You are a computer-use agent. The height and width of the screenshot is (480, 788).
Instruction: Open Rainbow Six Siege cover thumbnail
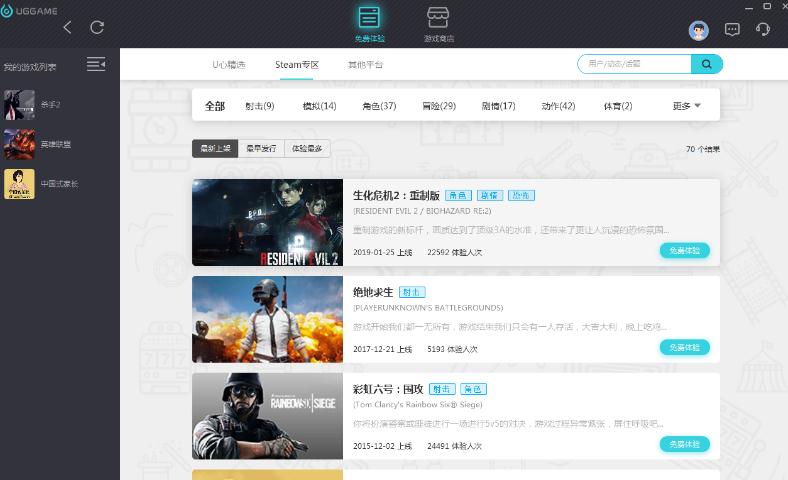267,416
